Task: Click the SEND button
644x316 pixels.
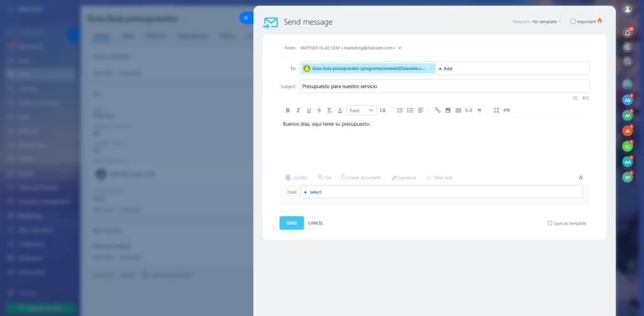Action: [x=291, y=223]
